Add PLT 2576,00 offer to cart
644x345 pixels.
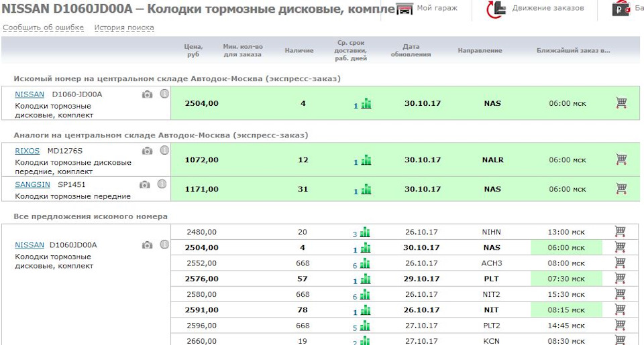(x=620, y=278)
